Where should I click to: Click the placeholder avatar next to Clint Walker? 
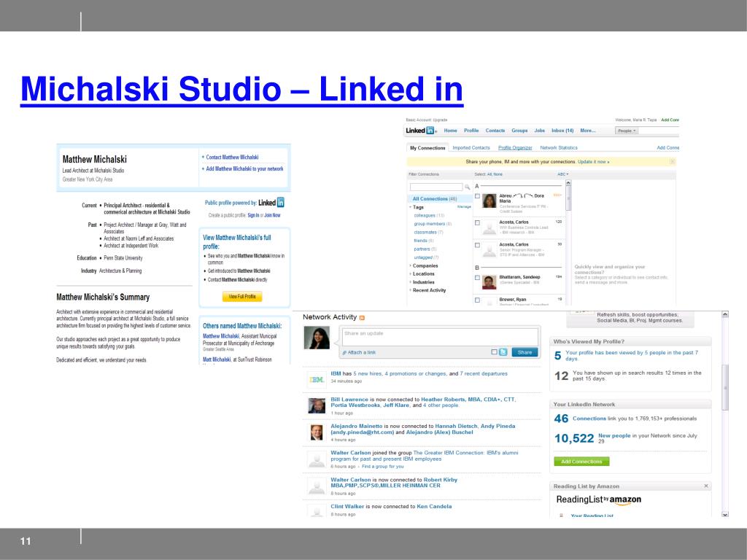317,511
